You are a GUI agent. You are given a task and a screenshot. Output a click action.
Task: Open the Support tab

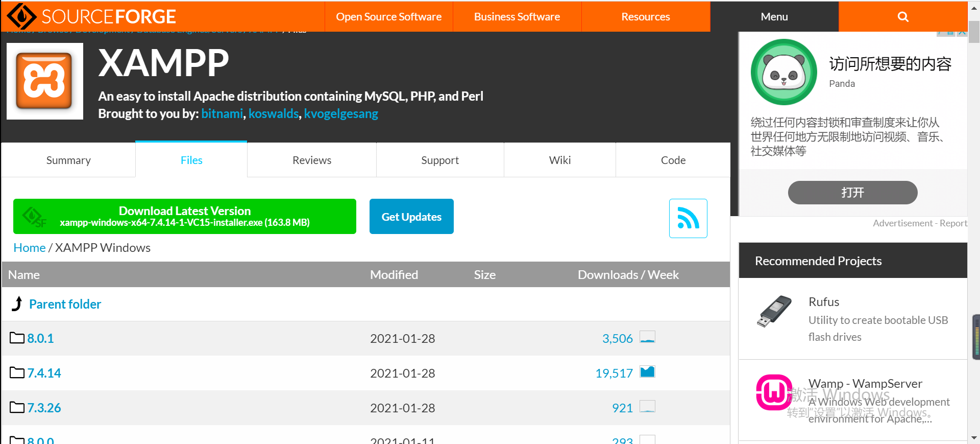(x=440, y=160)
